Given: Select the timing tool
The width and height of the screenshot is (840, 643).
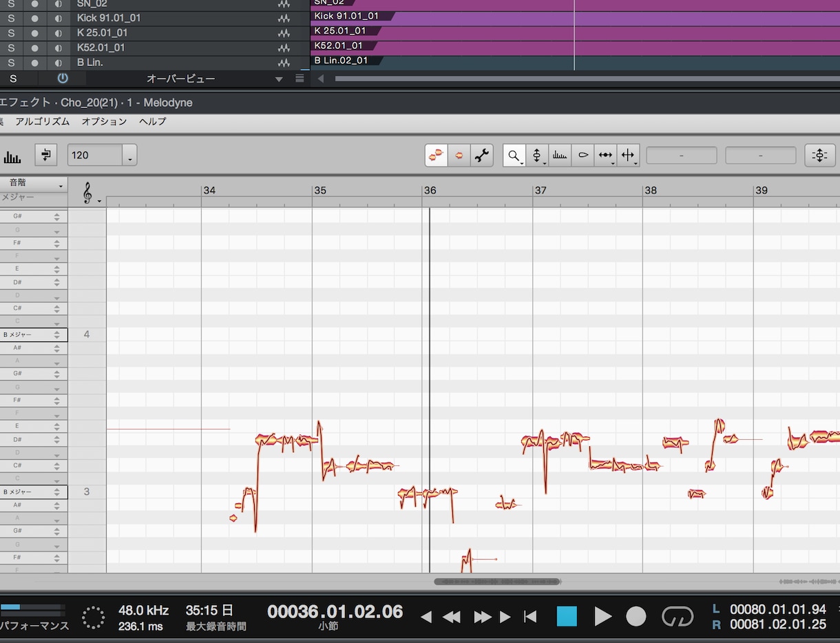Looking at the screenshot, I should coord(605,156).
